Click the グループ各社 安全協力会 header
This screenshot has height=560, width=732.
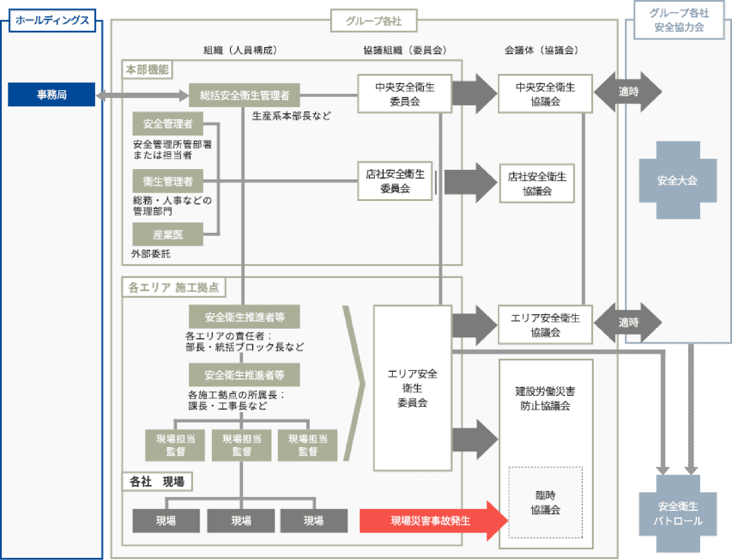coord(679,20)
